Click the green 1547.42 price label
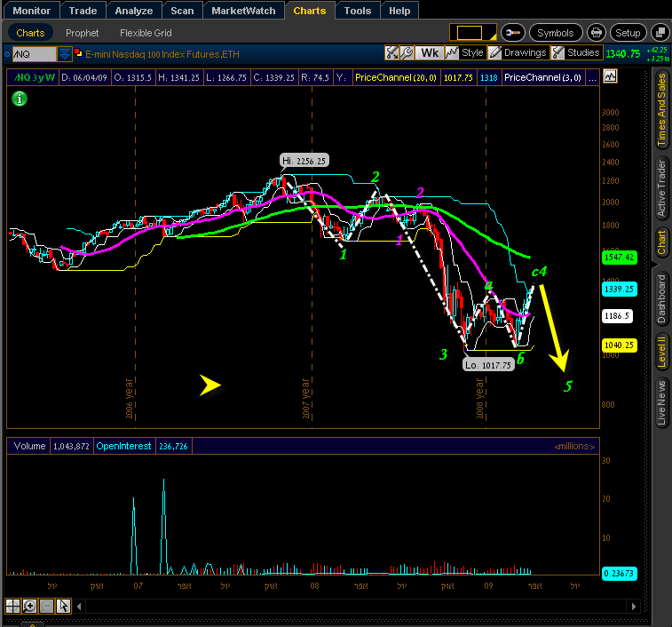The height and width of the screenshot is (627, 672). (x=620, y=258)
